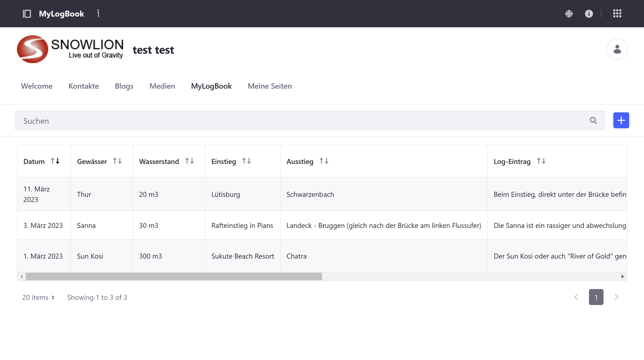Viewport: 644px width, 360px height.
Task: Click the sidebar toggle icon
Action: pos(27,13)
